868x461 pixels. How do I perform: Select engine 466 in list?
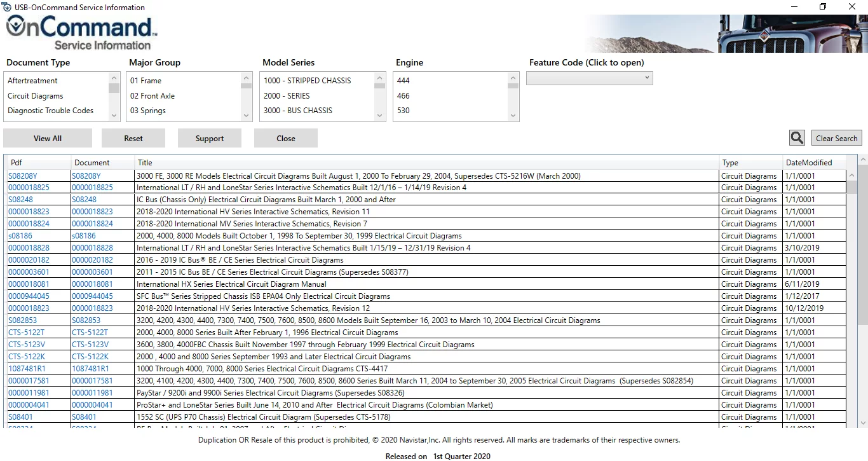(403, 96)
